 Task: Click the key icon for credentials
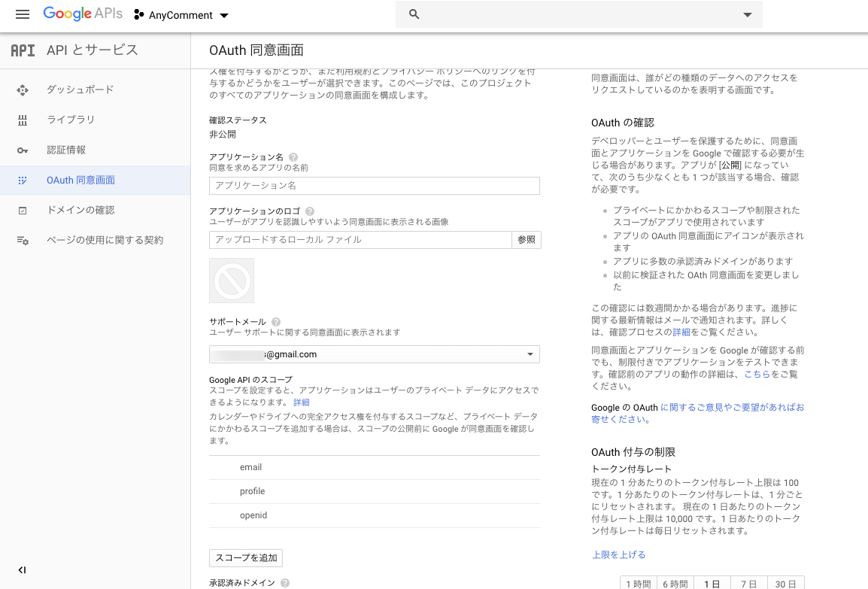click(22, 150)
